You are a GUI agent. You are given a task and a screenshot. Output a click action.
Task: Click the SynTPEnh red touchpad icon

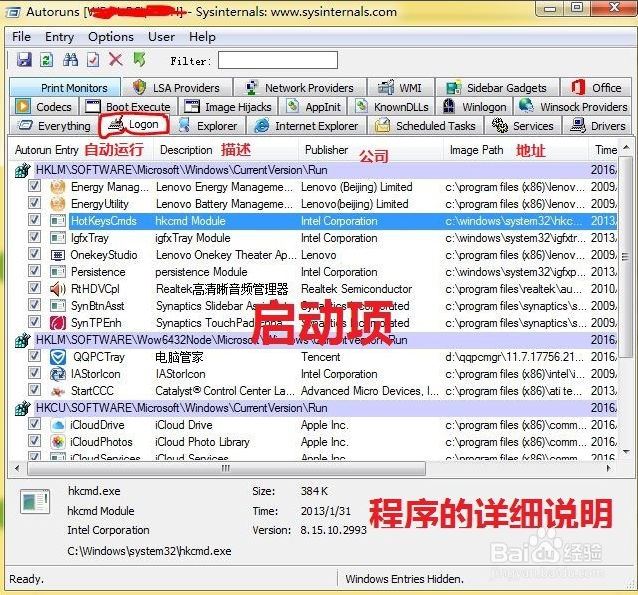(58, 323)
